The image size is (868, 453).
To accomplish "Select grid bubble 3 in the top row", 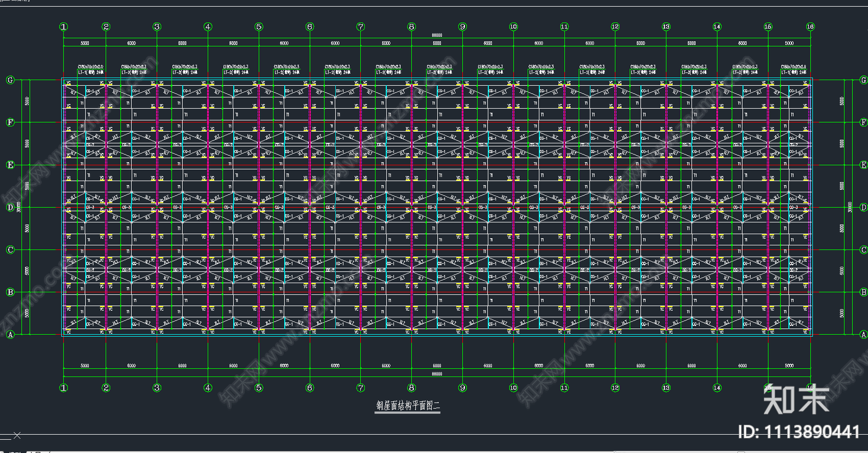I will tap(157, 27).
